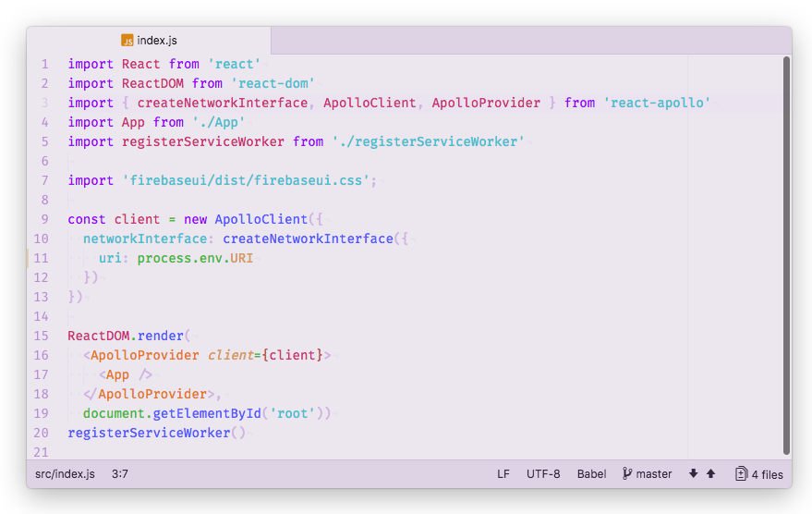This screenshot has height=514, width=812.
Task: Click the vertical editor scrollbar
Action: 786,255
